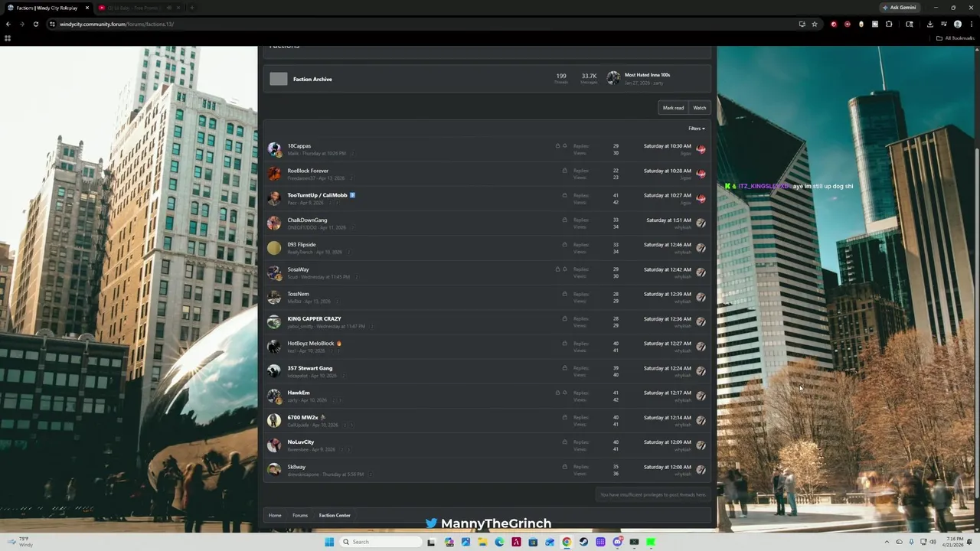The image size is (980, 551).
Task: Open the Sk8way thread
Action: pyautogui.click(x=296, y=467)
